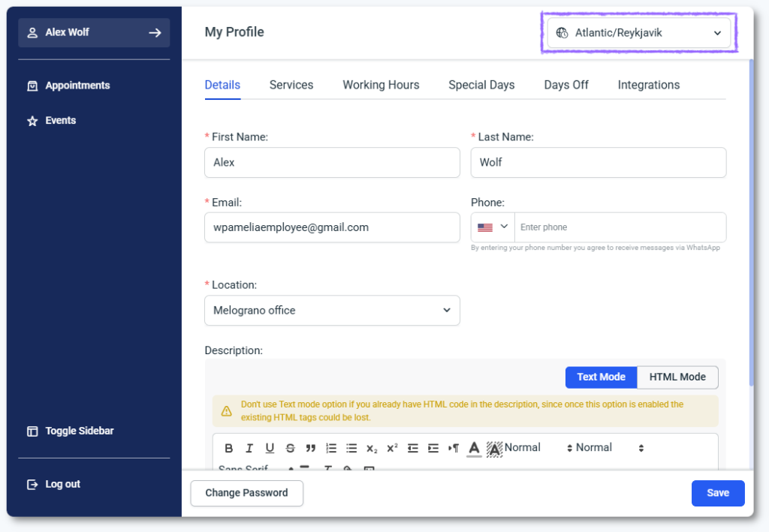
Task: Insert a blockquote using the quote icon
Action: coord(310,448)
